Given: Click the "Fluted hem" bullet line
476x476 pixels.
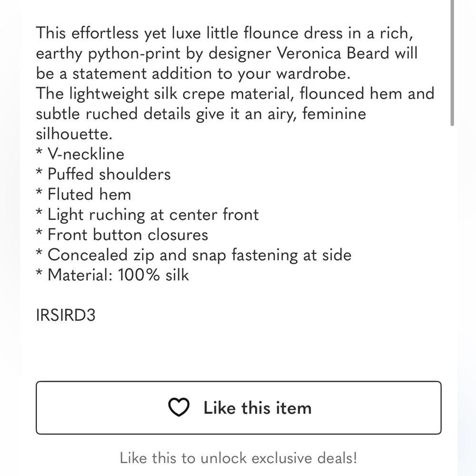Looking at the screenshot, I should coord(83,194).
